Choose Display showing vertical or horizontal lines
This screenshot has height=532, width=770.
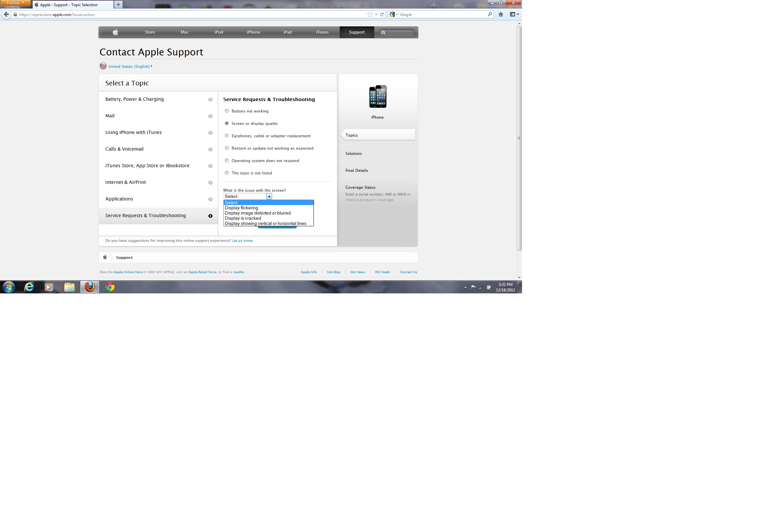269,223
